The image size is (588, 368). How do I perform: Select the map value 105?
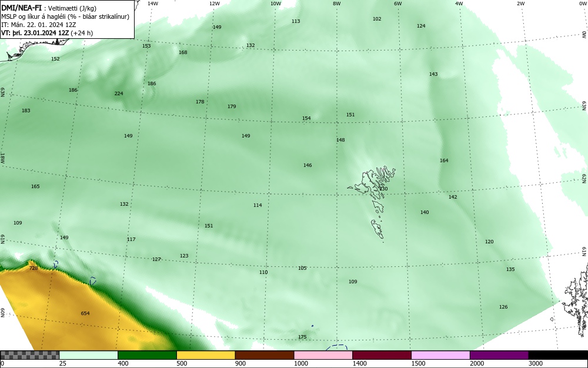coord(302,268)
